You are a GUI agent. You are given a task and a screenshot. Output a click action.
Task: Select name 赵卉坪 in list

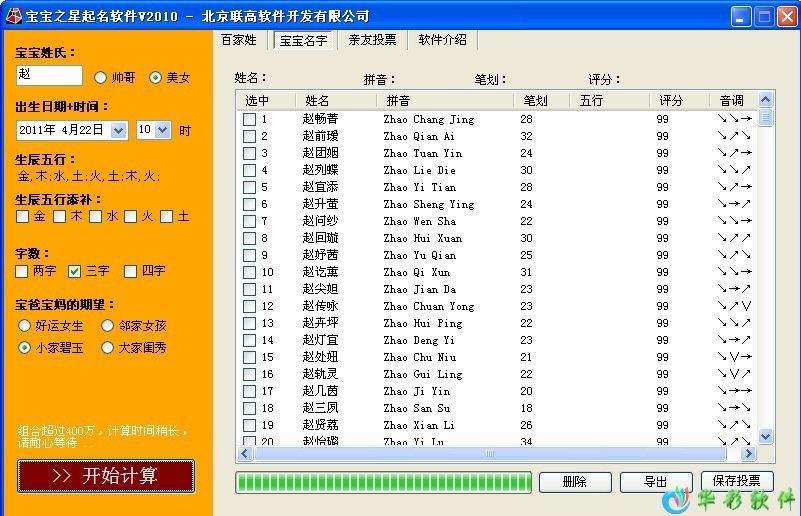tap(320, 323)
